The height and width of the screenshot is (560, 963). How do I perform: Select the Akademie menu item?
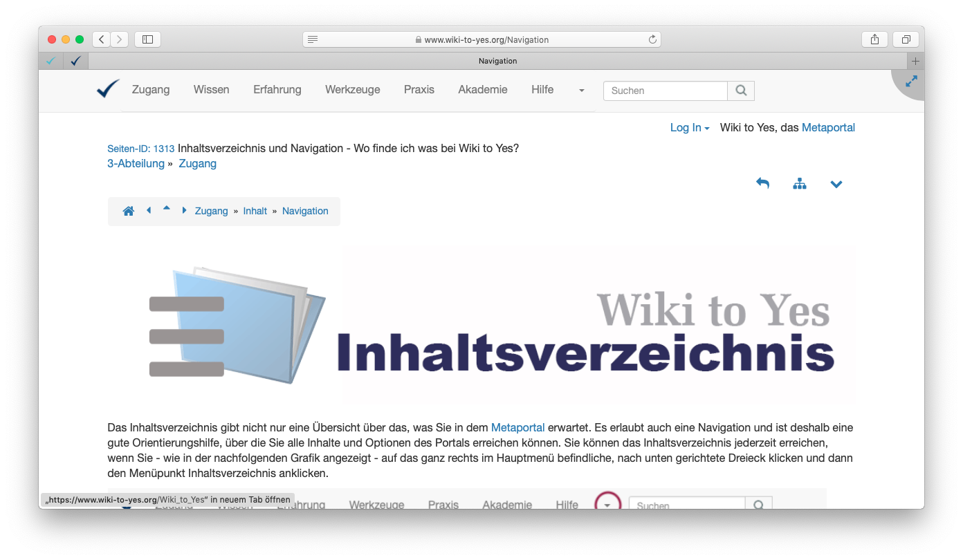(x=482, y=90)
